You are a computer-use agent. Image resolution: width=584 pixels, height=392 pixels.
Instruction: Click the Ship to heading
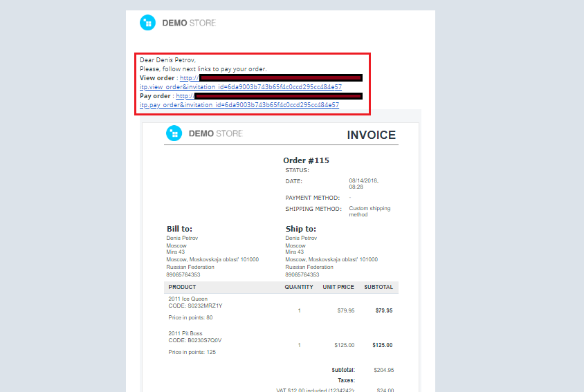[300, 229]
